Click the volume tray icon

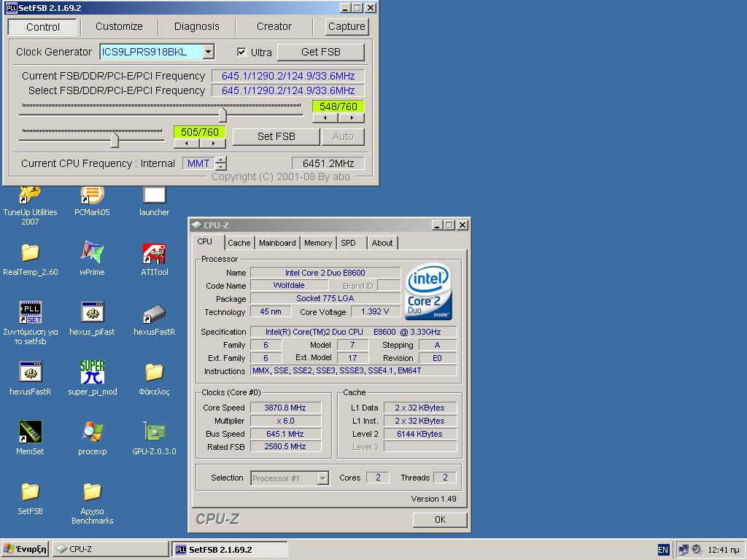pos(696,550)
